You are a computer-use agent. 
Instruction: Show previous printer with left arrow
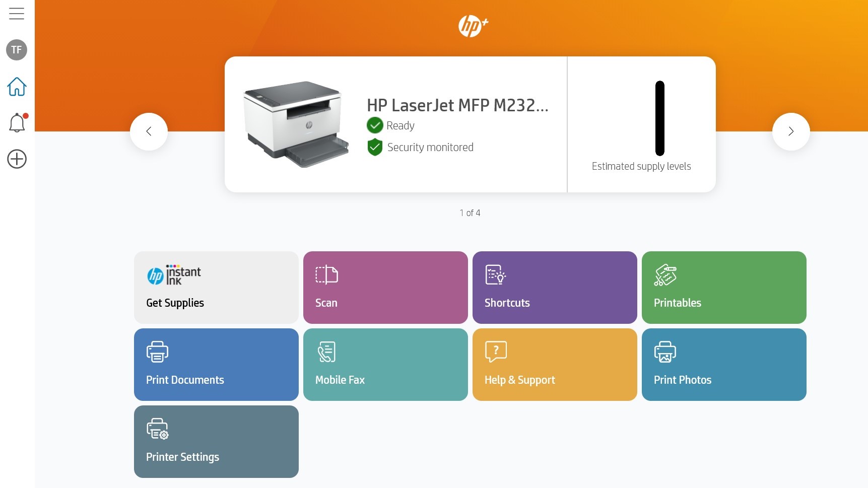coord(149,131)
